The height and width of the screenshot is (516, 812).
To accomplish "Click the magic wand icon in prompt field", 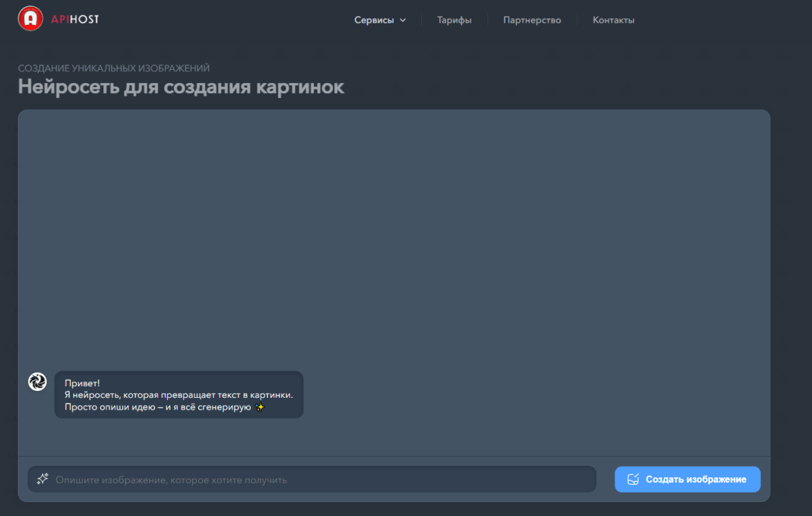I will tap(42, 479).
